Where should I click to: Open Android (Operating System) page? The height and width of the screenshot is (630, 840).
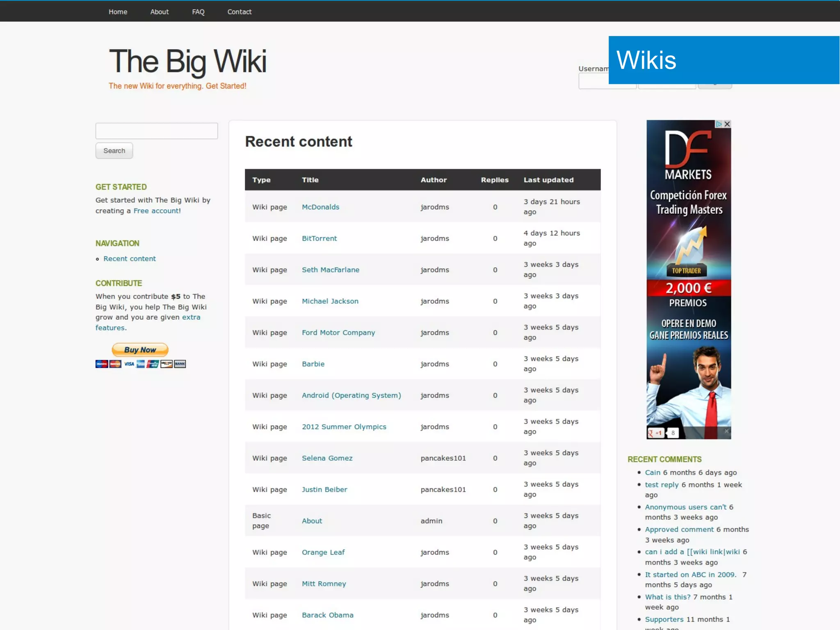tap(352, 395)
